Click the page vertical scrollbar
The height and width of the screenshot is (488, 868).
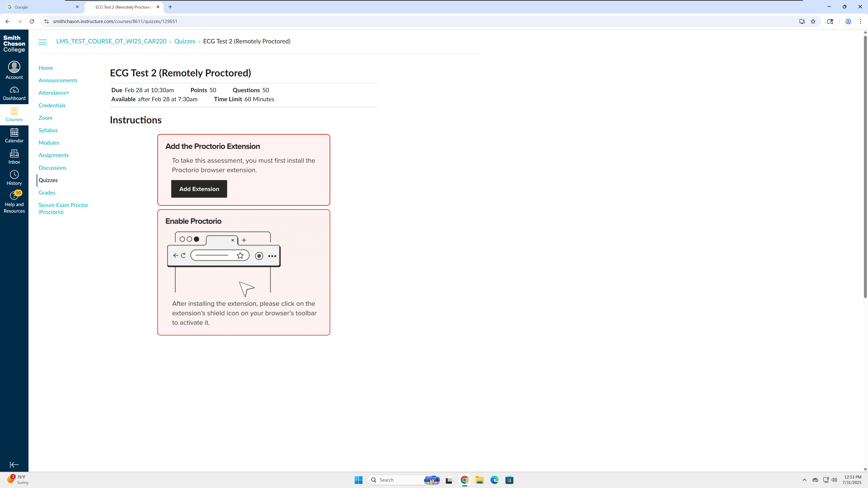(865, 167)
